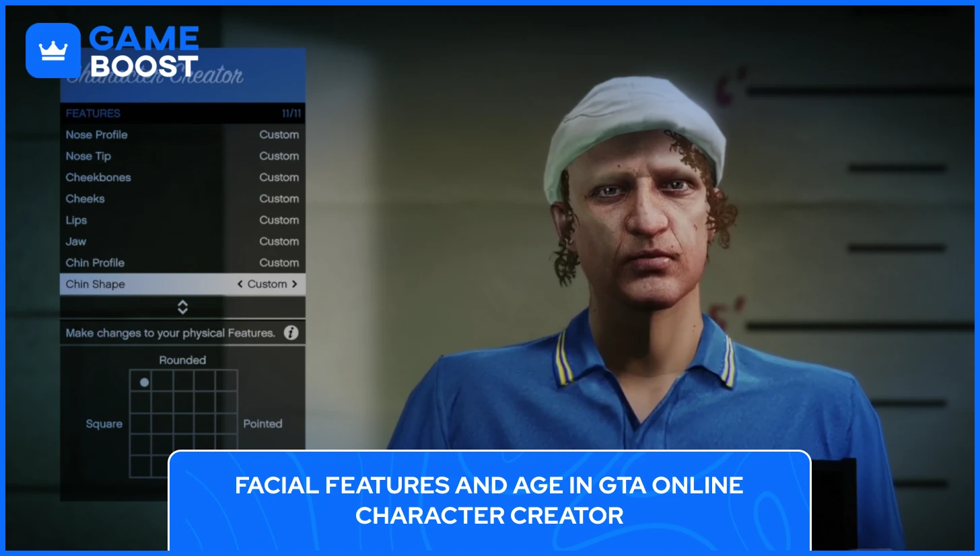Click Custom value beside Lips
980x556 pixels.
tap(279, 220)
